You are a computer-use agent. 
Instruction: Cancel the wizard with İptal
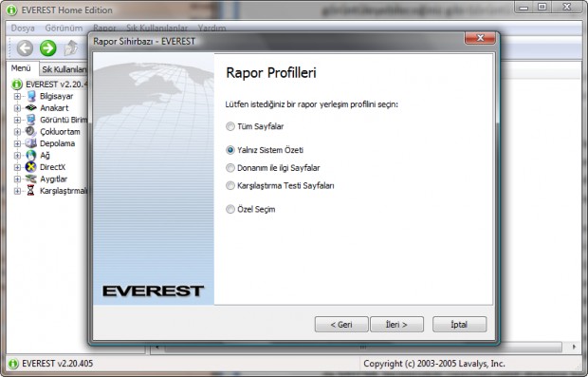pos(459,325)
